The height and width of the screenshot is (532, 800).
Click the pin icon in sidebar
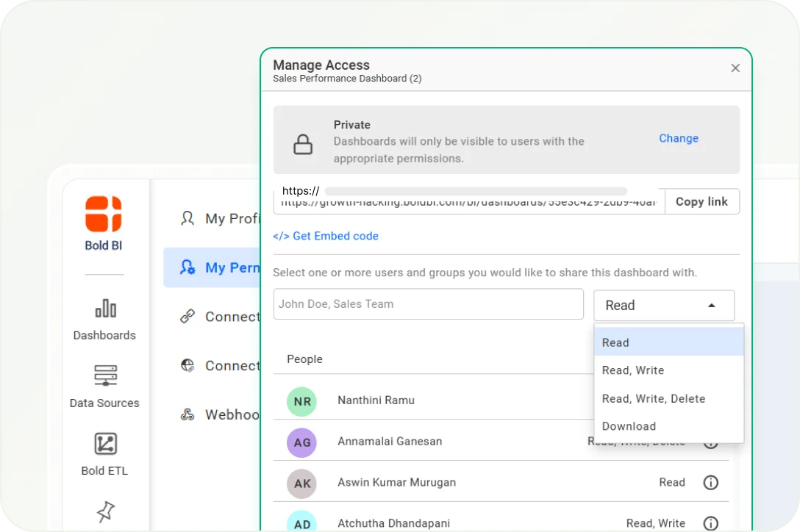[105, 512]
